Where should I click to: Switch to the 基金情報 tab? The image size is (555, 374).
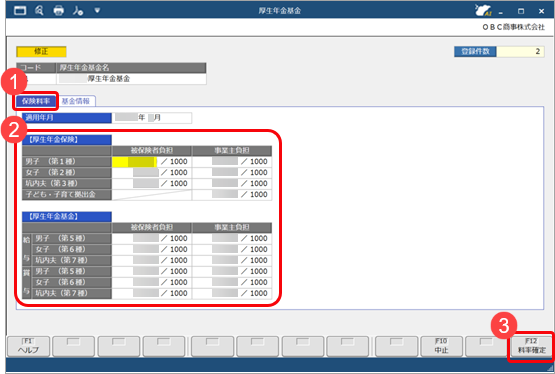pyautogui.click(x=76, y=101)
